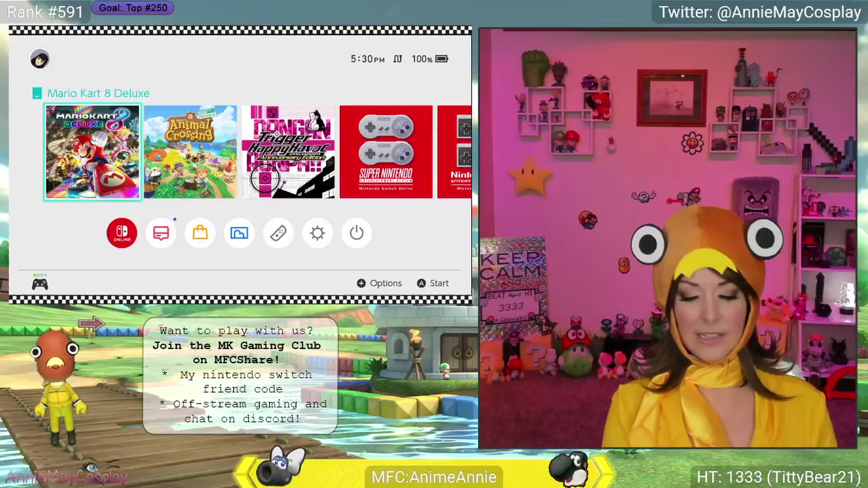Viewport: 868px width, 488px height.
Task: Open the Controllers icon
Action: pyautogui.click(x=278, y=233)
